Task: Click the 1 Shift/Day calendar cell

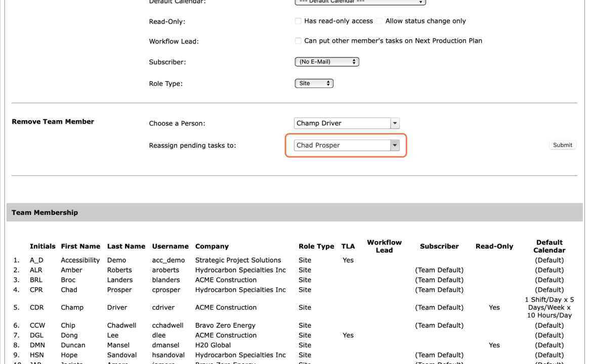Action: click(x=549, y=307)
